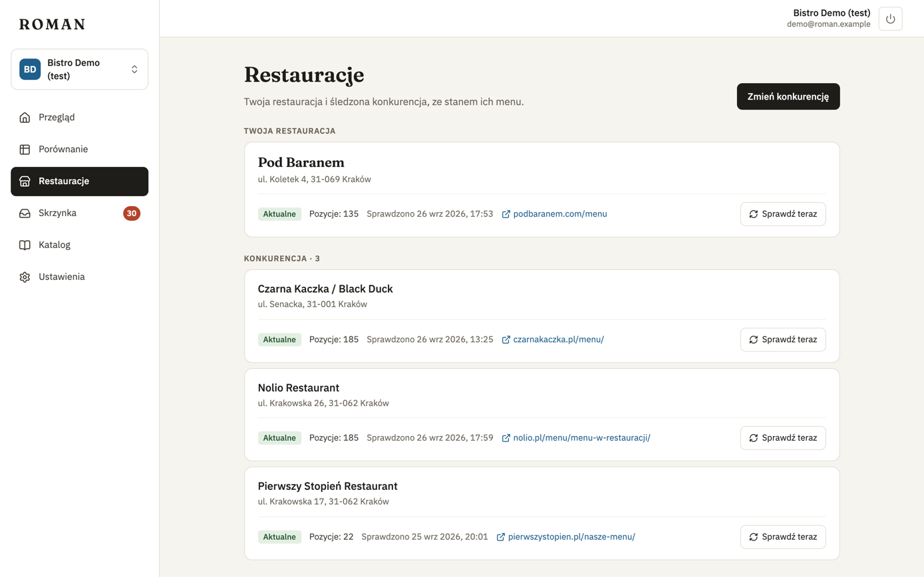This screenshot has width=924, height=577.
Task: Click address ul. Koletek 4, 31-069 Kraków
Action: pos(315,179)
